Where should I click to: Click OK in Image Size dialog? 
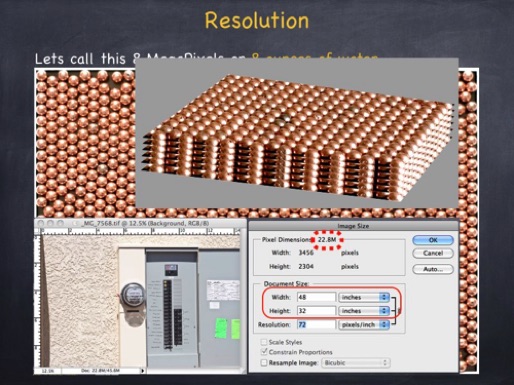coord(433,240)
